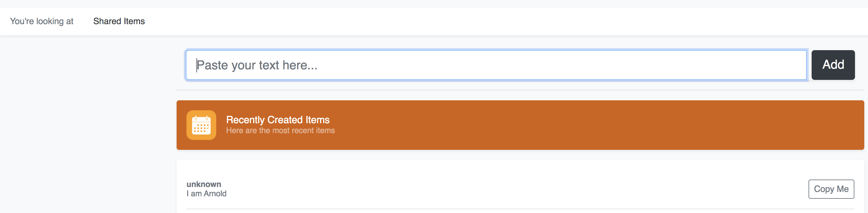Click the white card area above unknown label
Viewport: 868px width, 213px height.
tap(520, 170)
